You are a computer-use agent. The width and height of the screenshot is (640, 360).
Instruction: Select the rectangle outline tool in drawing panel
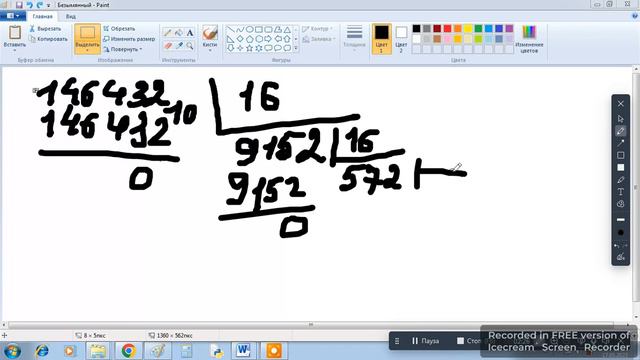pyautogui.click(x=620, y=155)
